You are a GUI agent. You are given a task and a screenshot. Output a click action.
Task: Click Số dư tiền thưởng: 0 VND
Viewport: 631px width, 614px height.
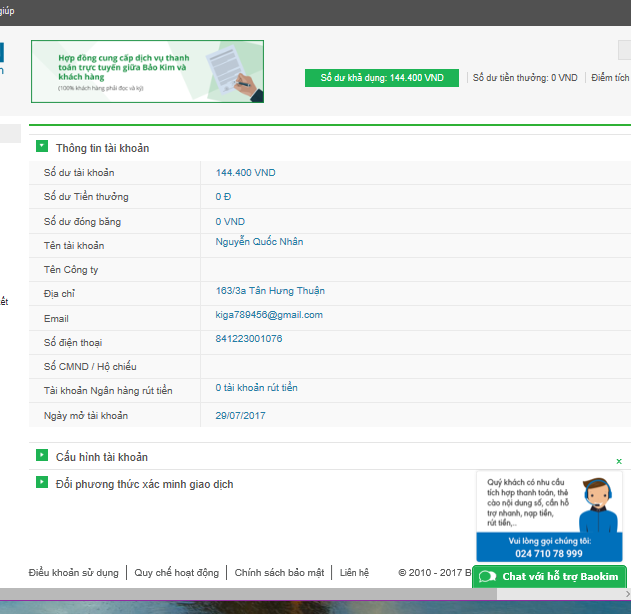[525, 78]
